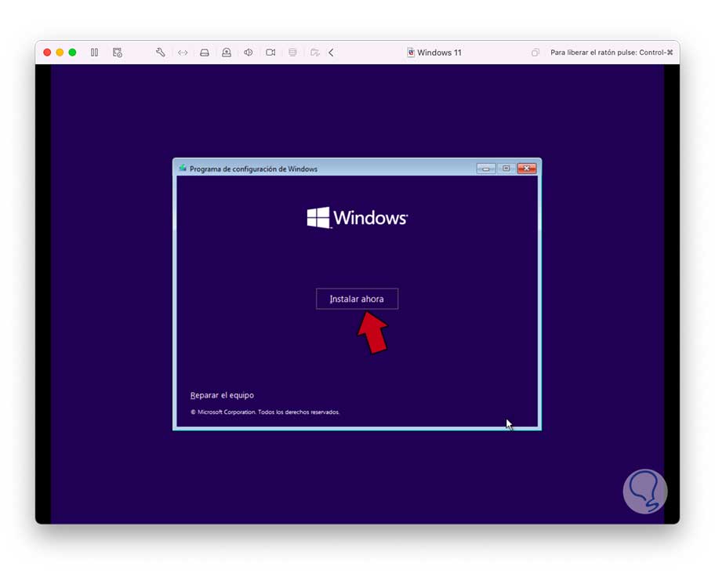Click the network arrows toolbar icon
The width and height of the screenshot is (715, 588).
[183, 53]
